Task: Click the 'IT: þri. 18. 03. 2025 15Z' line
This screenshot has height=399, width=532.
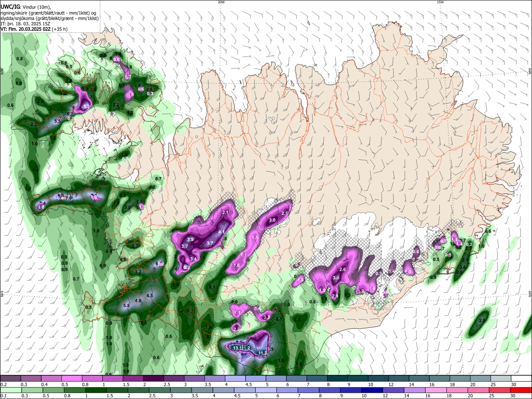Action: [x=25, y=24]
